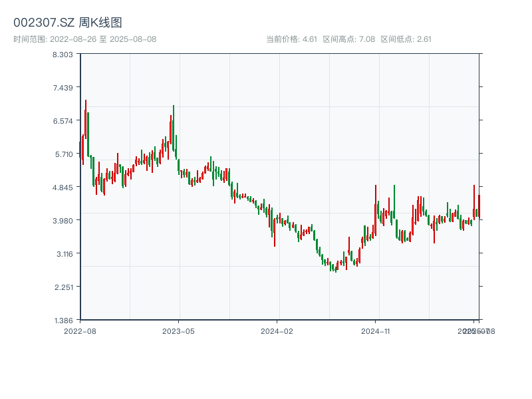The width and height of the screenshot is (532, 399).
Task: Click the last candlestick at the chart's right edge
Action: click(x=478, y=205)
